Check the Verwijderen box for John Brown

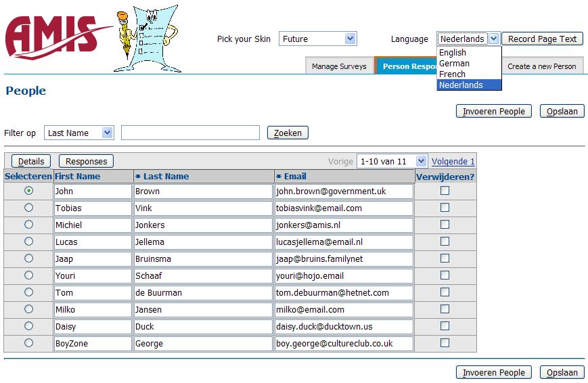(445, 191)
